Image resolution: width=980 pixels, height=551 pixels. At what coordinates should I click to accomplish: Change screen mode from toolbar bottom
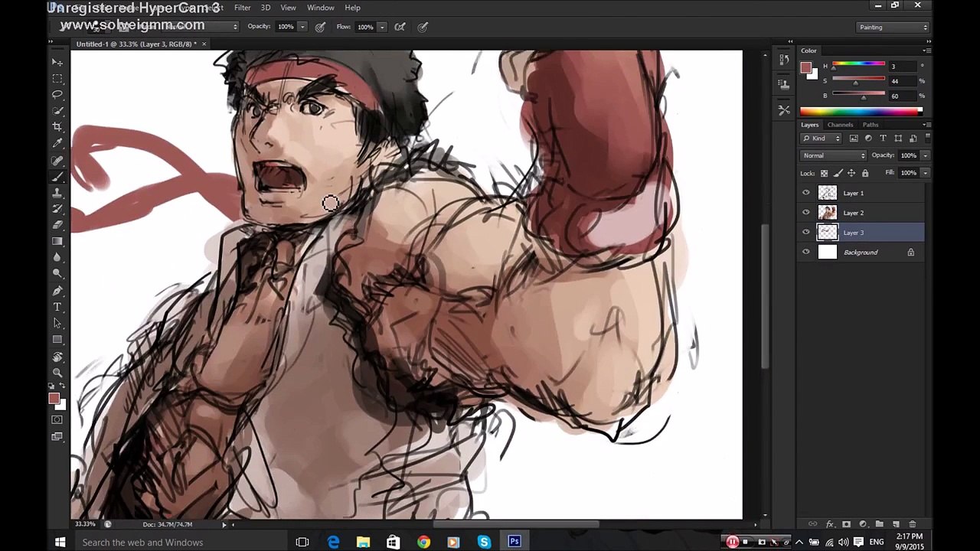click(57, 436)
